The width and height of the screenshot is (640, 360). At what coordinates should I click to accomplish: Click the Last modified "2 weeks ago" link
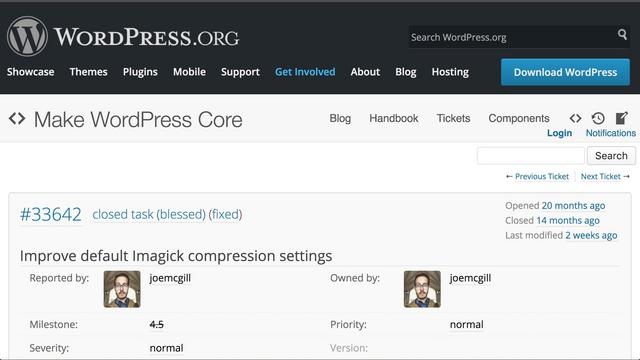point(591,235)
